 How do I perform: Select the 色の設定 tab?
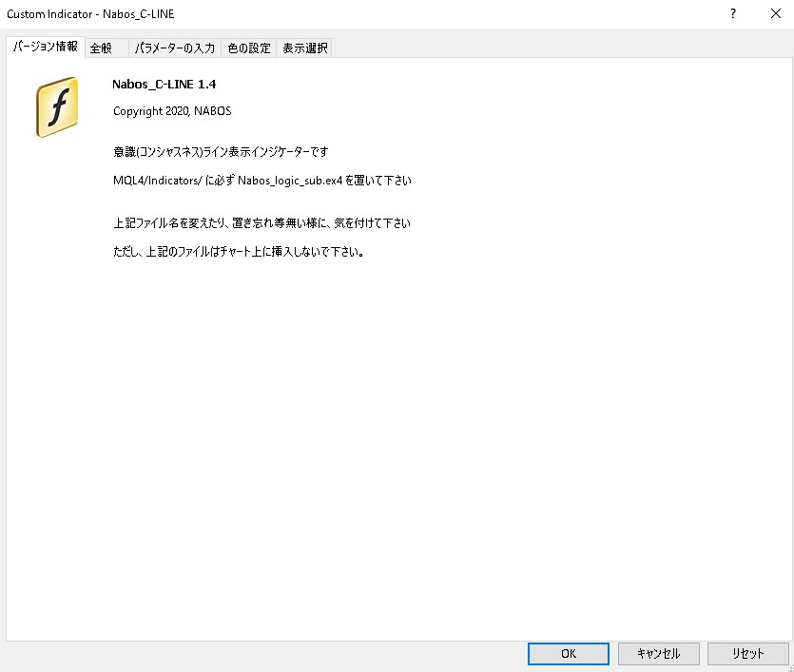(248, 48)
